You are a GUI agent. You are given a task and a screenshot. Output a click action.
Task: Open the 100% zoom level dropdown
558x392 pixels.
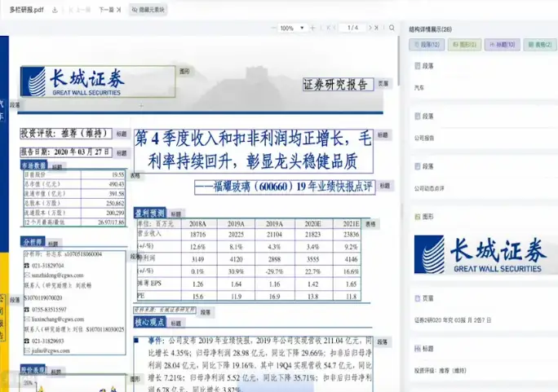290,28
